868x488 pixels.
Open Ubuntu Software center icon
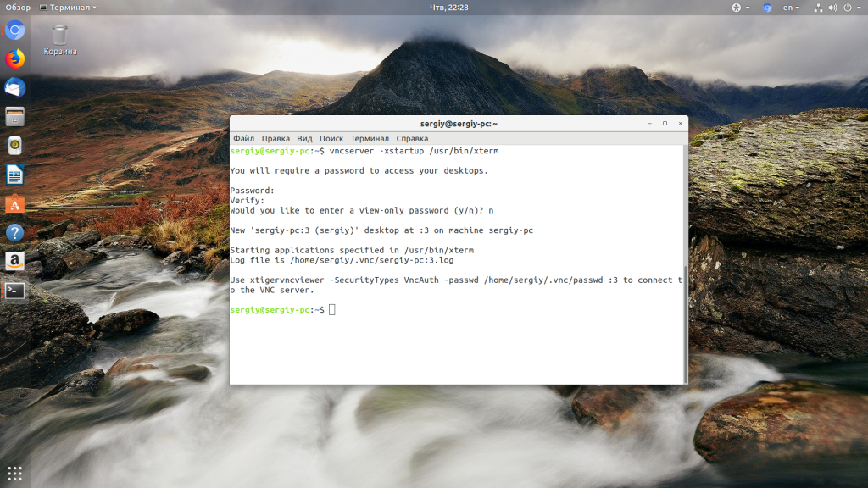point(15,204)
